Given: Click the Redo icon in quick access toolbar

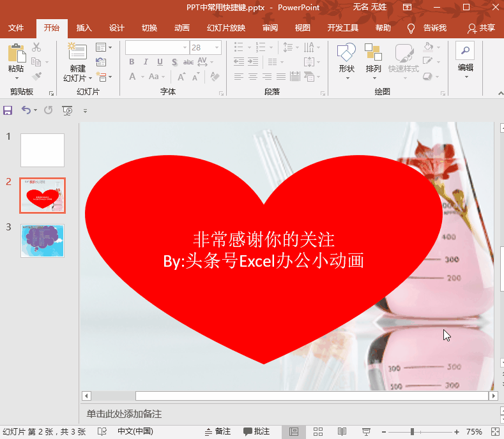Looking at the screenshot, I should point(48,110).
